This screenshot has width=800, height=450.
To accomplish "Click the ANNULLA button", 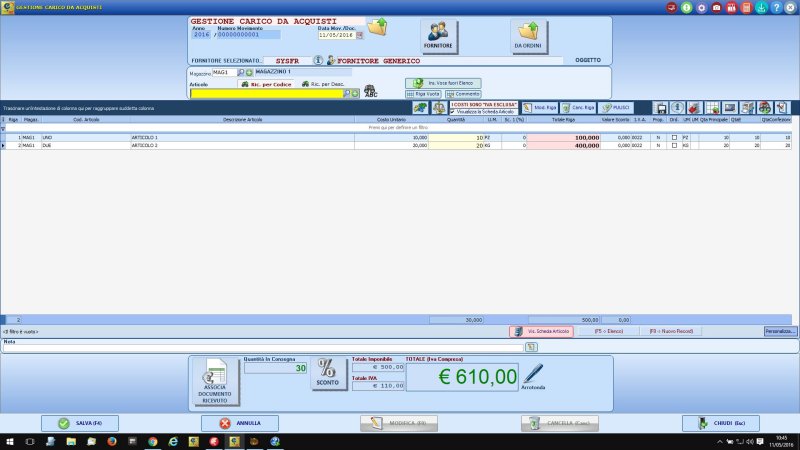I will point(240,423).
